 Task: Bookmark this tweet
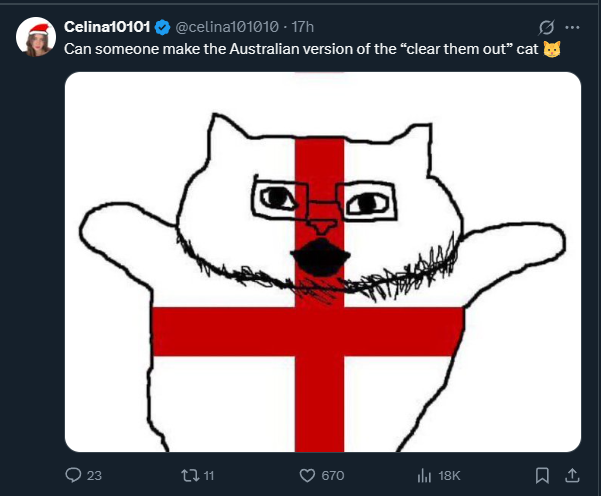[541, 475]
